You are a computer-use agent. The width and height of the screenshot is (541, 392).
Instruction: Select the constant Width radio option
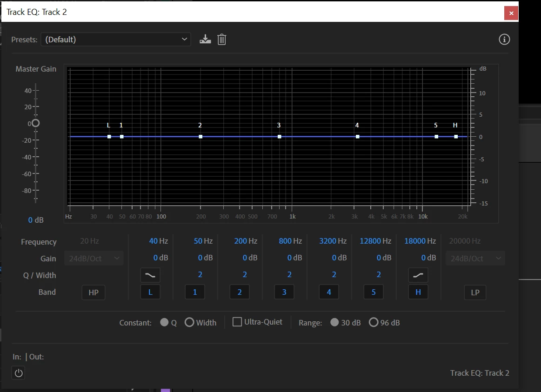[x=189, y=322]
